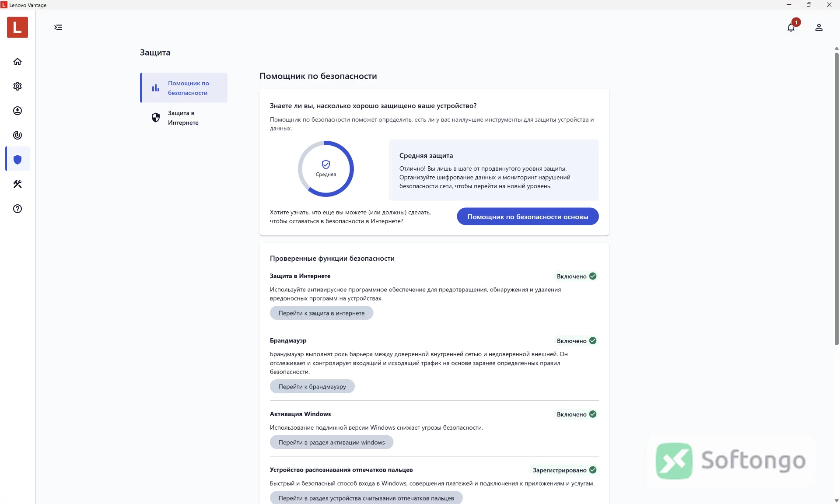The height and width of the screenshot is (504, 840).
Task: Open notifications bell with badge
Action: point(791,27)
